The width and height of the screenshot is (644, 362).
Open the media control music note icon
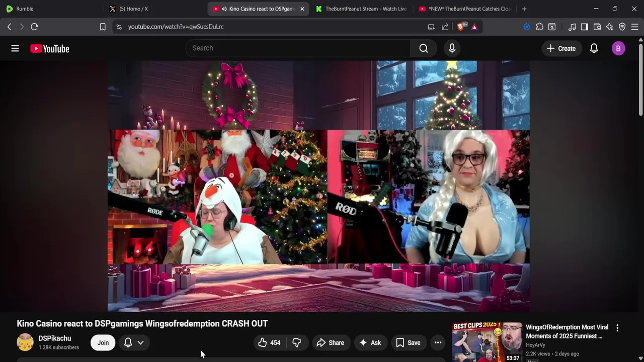[572, 27]
